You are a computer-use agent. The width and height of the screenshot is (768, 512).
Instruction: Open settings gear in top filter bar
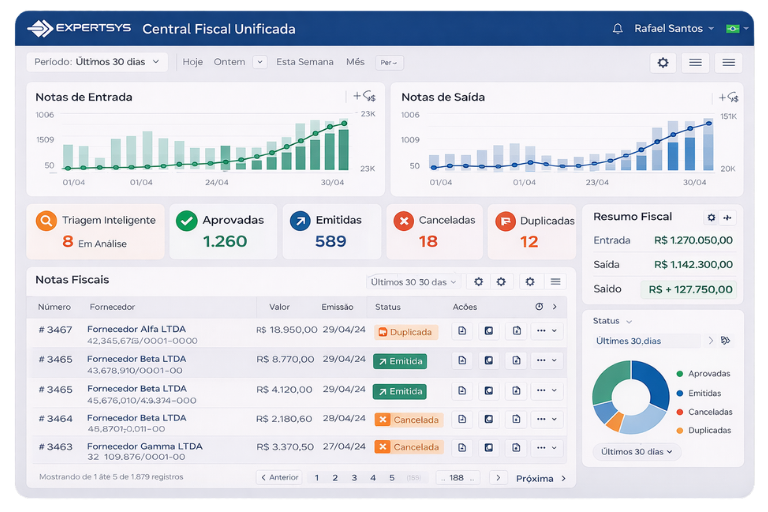pyautogui.click(x=662, y=62)
